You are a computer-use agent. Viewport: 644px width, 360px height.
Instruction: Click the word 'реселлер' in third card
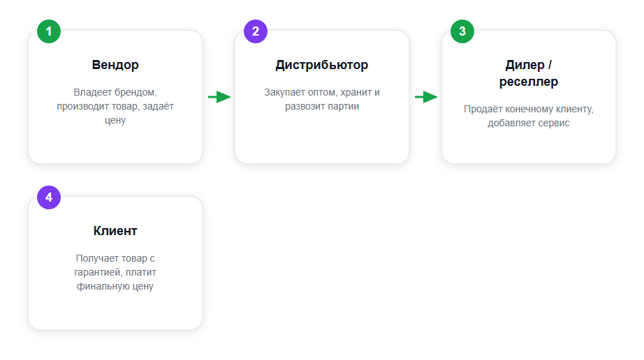click(x=529, y=82)
